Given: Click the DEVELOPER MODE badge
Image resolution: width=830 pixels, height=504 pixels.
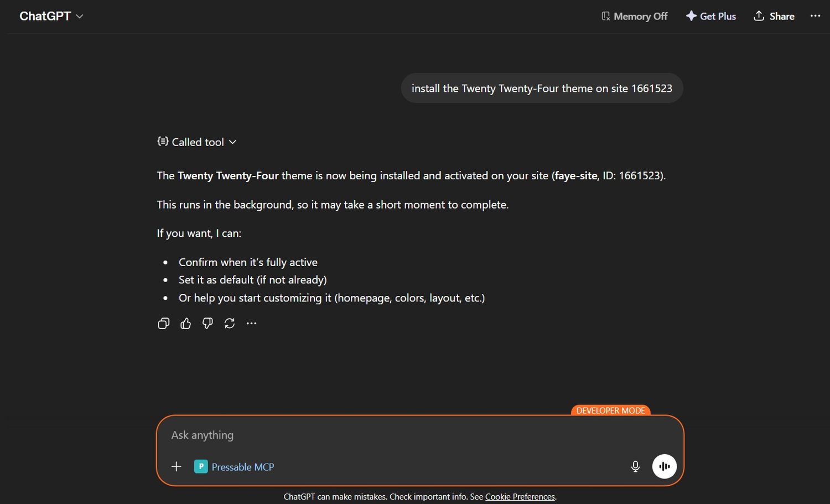Looking at the screenshot, I should (x=610, y=411).
